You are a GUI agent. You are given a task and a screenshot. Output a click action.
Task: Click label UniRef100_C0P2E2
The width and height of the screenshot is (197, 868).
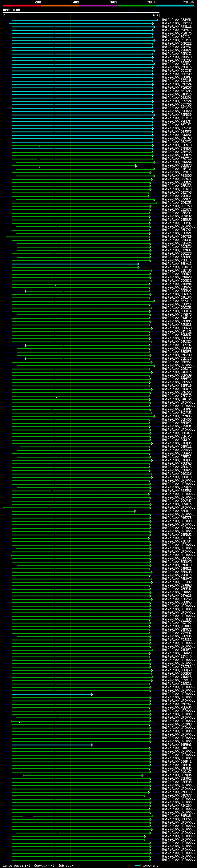176,43
